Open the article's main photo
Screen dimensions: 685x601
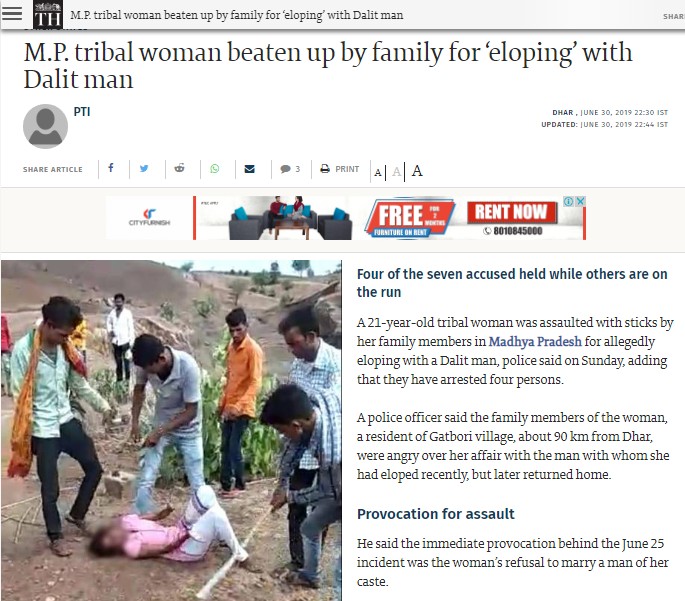pos(171,430)
